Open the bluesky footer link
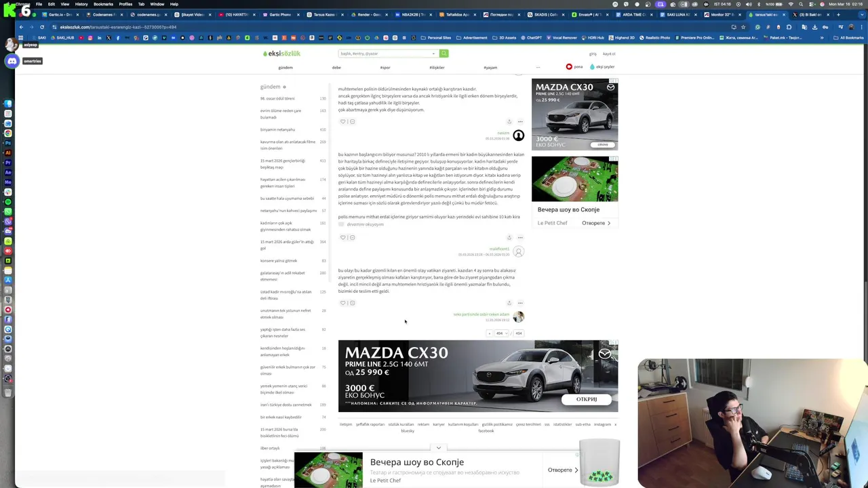Screen dimensions: 868x488 [x=408, y=431]
